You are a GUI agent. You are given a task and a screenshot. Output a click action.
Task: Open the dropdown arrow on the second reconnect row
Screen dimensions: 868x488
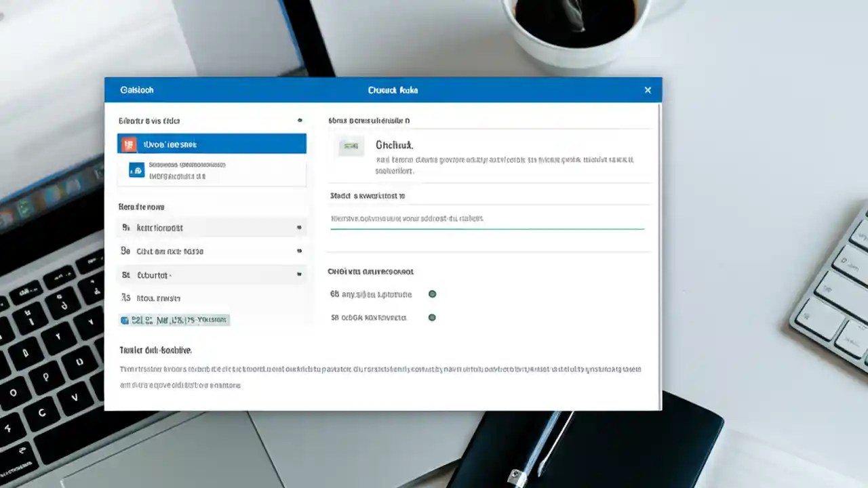(x=299, y=251)
